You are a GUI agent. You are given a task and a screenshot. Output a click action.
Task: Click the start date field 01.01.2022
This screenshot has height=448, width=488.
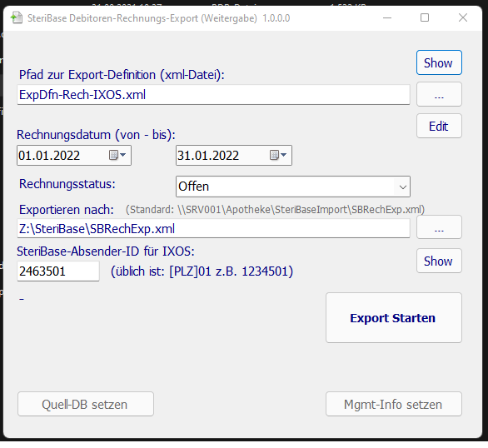74,155
